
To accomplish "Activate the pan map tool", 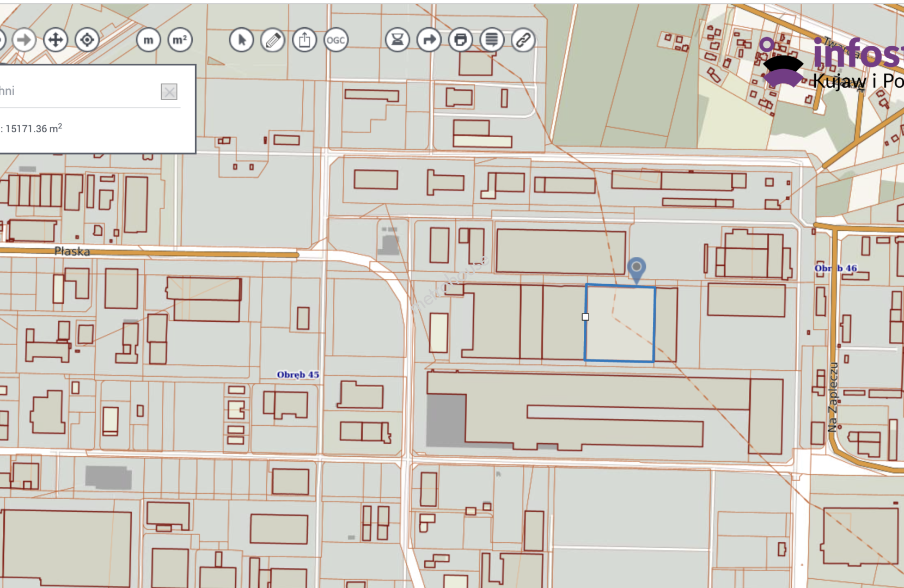I will [x=56, y=40].
